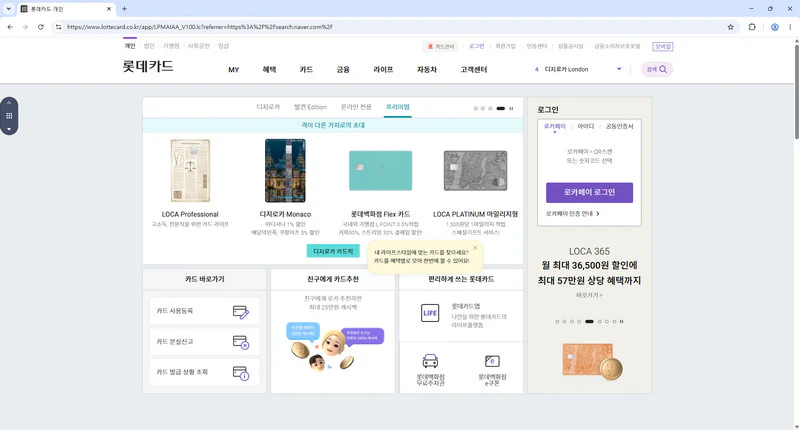This screenshot has width=800, height=430.
Task: Select the 공동인증서 login tab
Action: (619, 126)
